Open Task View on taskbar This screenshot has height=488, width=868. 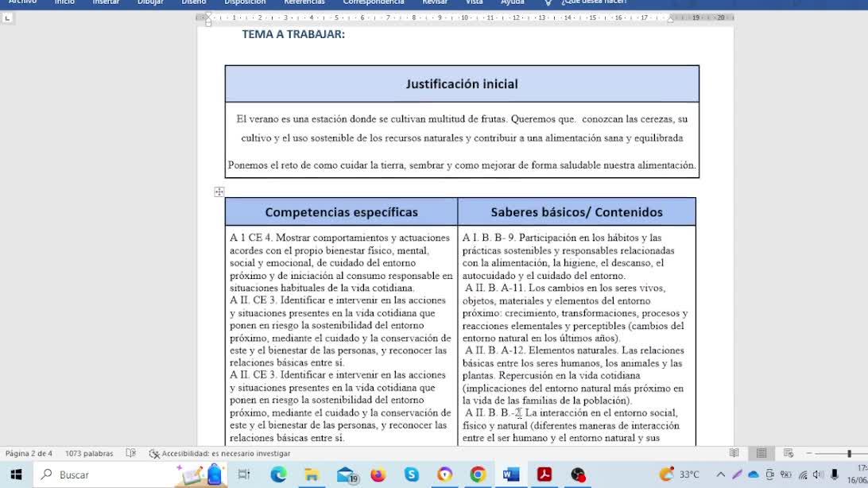[244, 474]
